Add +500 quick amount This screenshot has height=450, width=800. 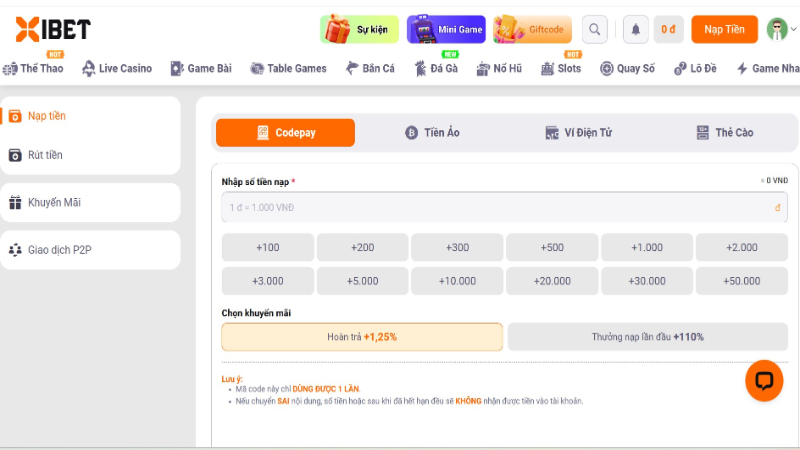pyautogui.click(x=552, y=247)
